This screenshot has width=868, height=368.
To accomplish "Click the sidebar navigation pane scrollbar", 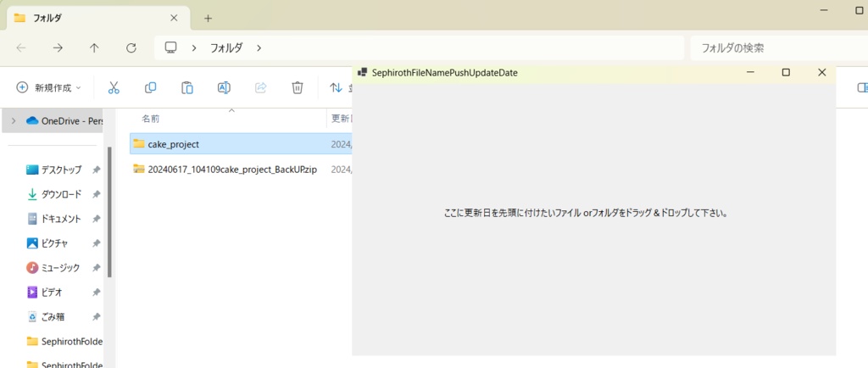I will [109, 212].
